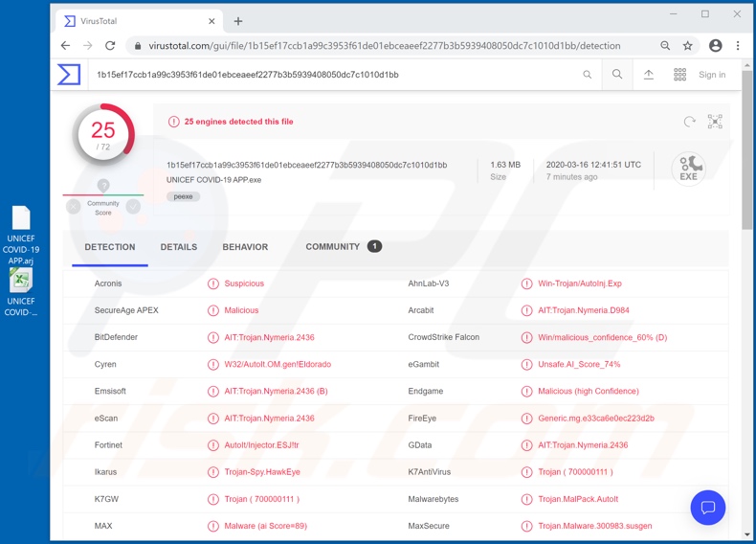Go back in Chrome
Screen dimensions: 756x544
coord(66,46)
